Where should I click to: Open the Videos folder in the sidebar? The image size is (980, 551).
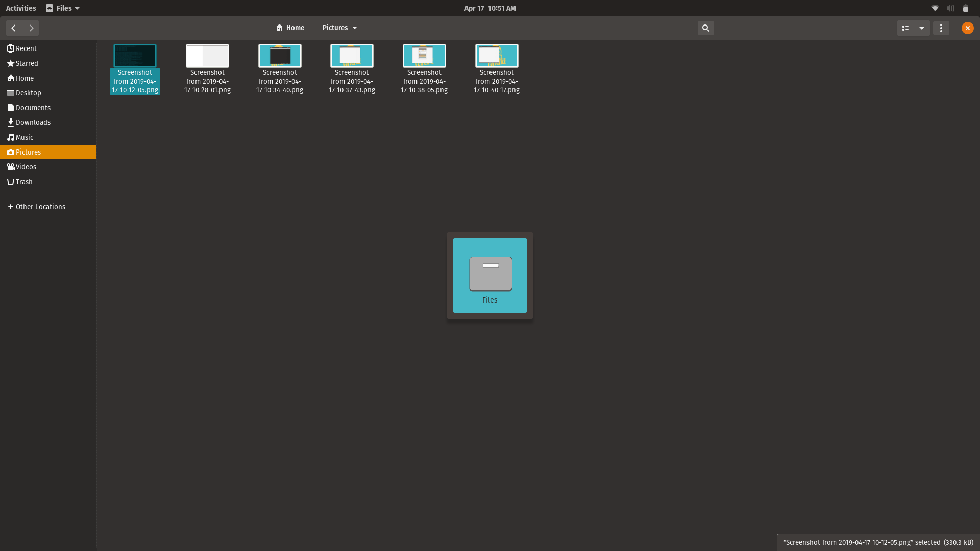tap(26, 167)
